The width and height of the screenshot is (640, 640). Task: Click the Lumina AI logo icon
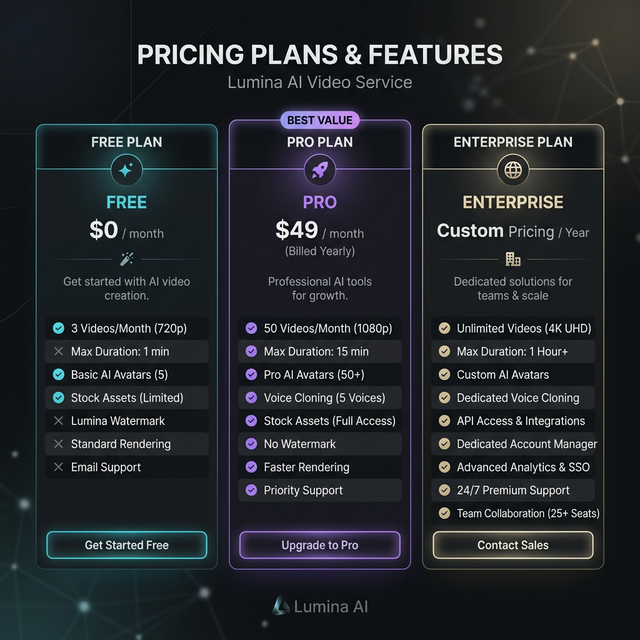tap(280, 605)
